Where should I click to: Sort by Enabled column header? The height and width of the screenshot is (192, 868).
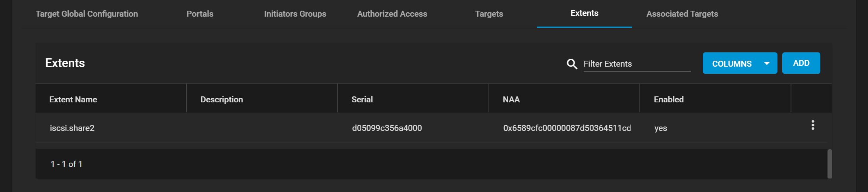[669, 100]
